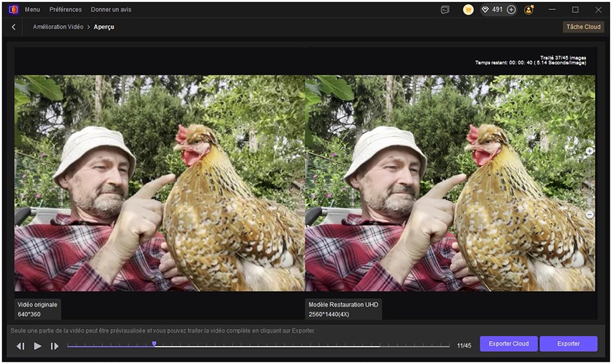This screenshot has height=364, width=612.
Task: Open the Menu item
Action: tap(32, 10)
